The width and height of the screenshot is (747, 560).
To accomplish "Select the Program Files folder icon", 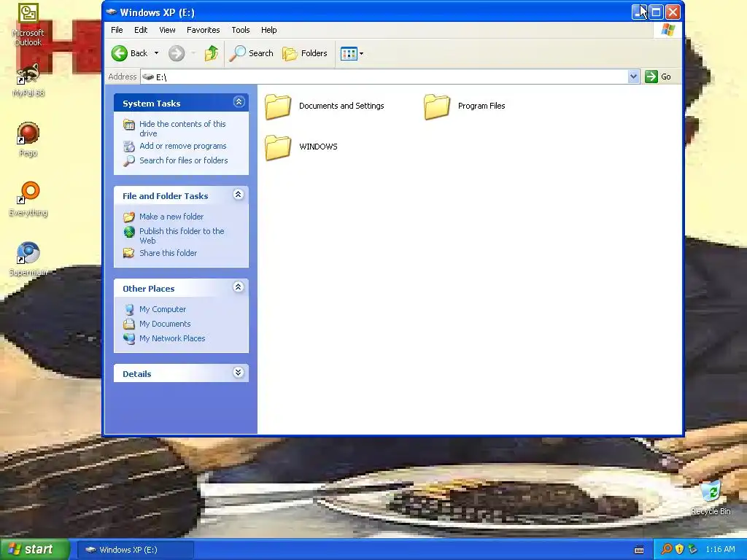I will (437, 106).
